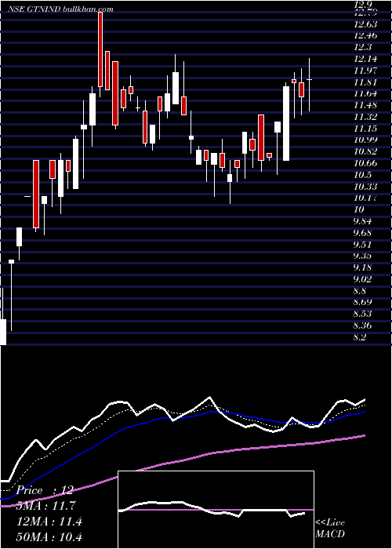Click the 8.69 price axis label
The height and width of the screenshot is (549, 392).
pyautogui.click(x=362, y=302)
